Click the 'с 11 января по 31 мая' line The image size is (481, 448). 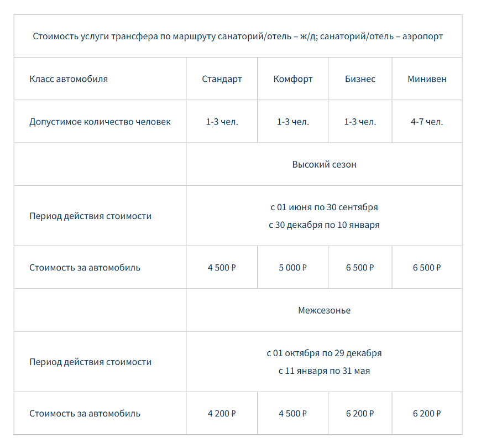324,371
